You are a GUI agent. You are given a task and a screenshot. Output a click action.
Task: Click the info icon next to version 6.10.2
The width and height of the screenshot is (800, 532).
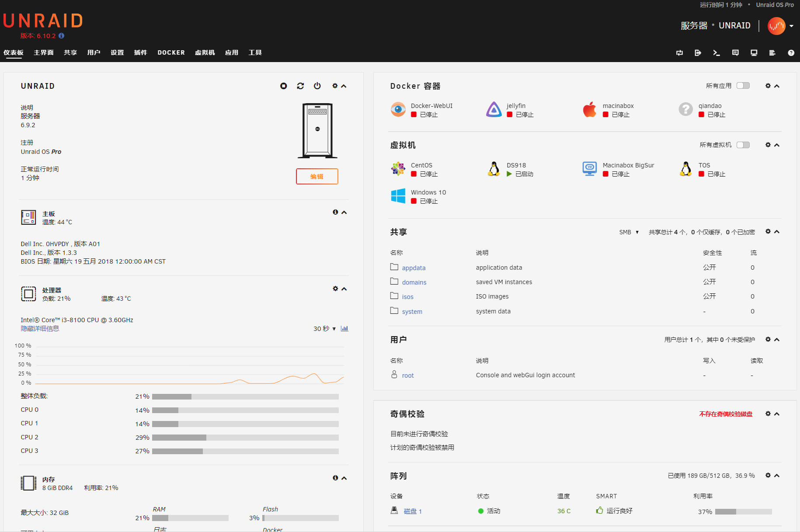click(61, 36)
